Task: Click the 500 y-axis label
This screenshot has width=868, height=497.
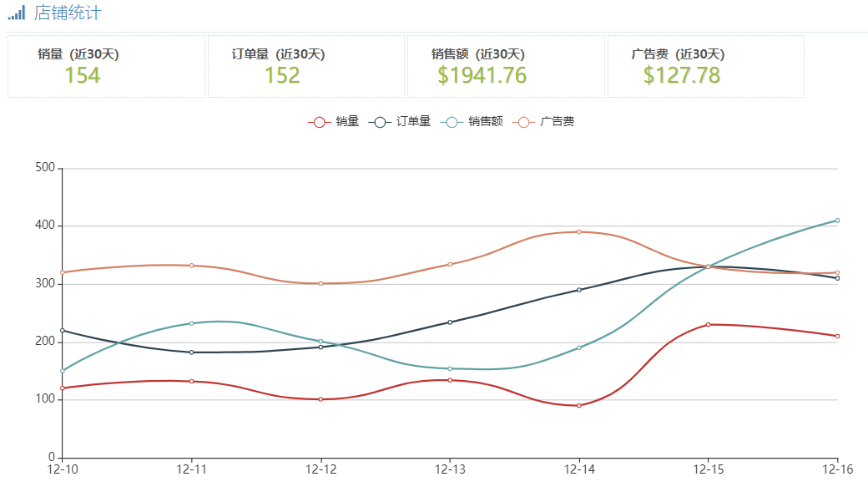Action: point(45,168)
